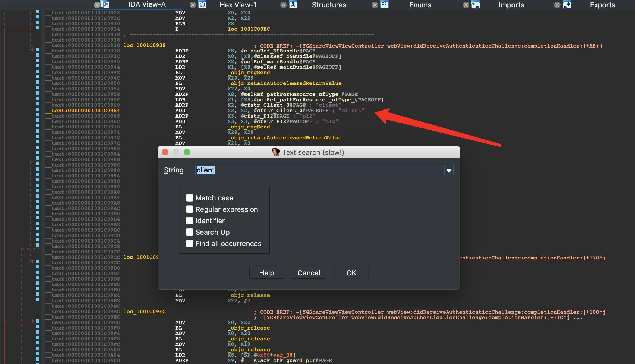635x364 pixels.
Task: Click the Imports tab icon
Action: tap(476, 4)
